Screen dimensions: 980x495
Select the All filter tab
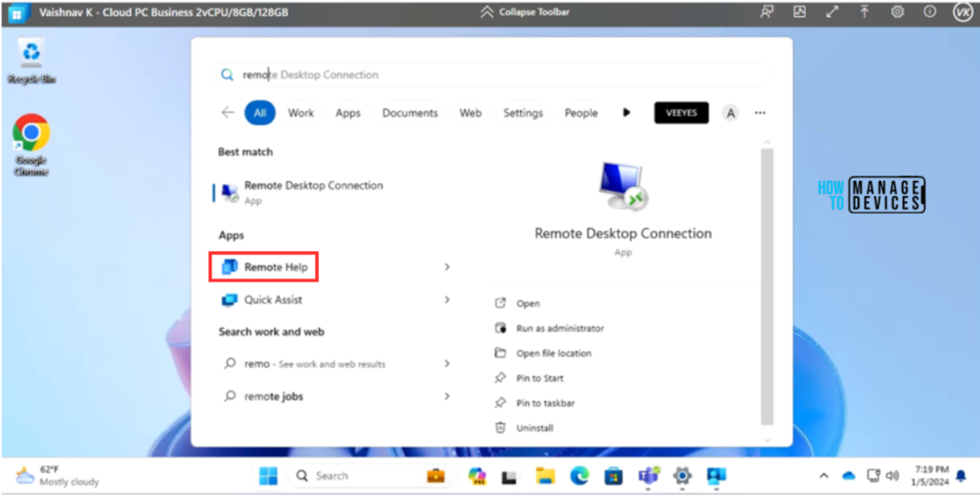tap(260, 113)
